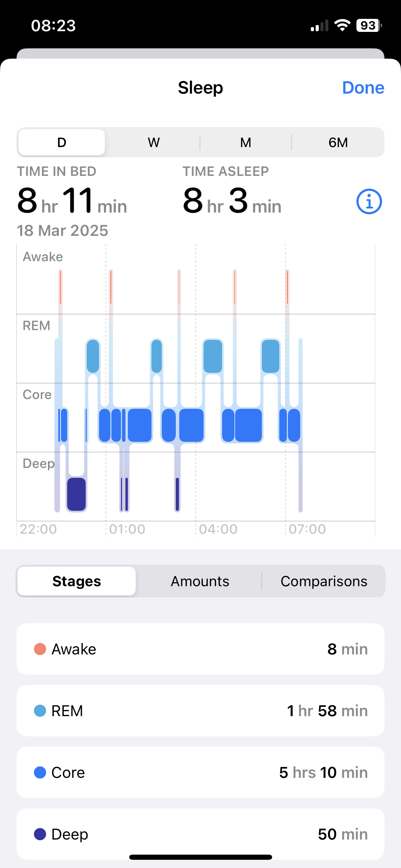Switch to the day (D) view
This screenshot has width=401, height=868.
coord(62,142)
